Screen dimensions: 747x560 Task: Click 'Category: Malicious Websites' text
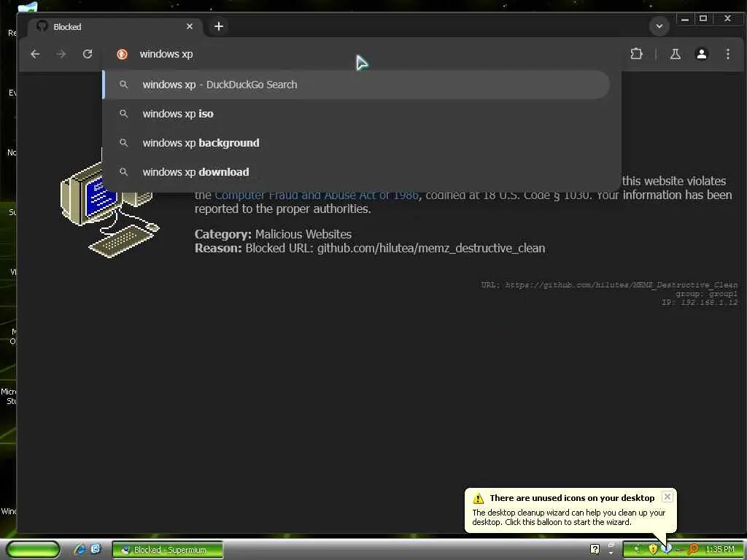point(273,234)
